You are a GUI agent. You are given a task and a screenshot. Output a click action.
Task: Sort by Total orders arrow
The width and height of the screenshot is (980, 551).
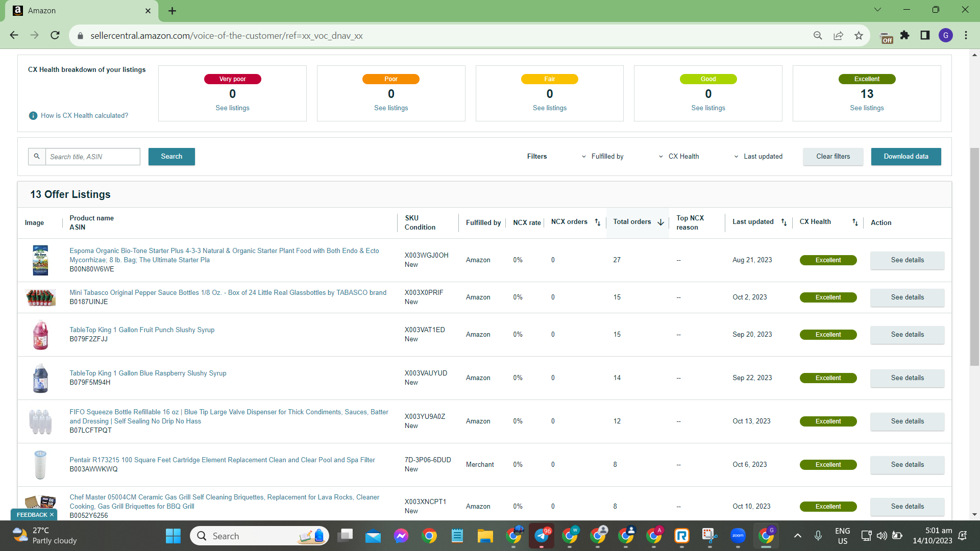pos(661,222)
